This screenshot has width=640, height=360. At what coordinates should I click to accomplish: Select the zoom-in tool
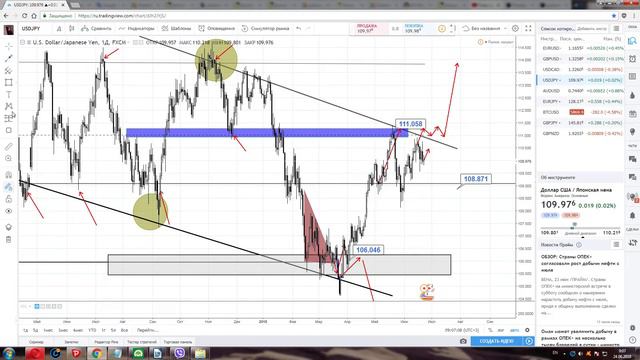(9, 158)
